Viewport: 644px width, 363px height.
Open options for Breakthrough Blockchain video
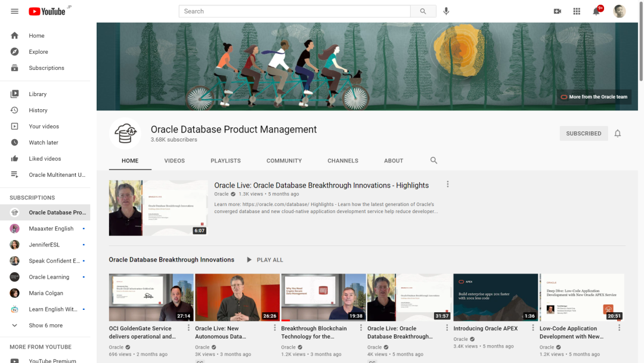(361, 328)
